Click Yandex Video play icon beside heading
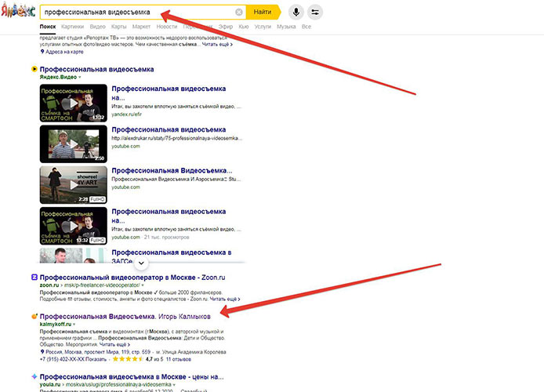This screenshot has height=392, width=544. click(34, 69)
